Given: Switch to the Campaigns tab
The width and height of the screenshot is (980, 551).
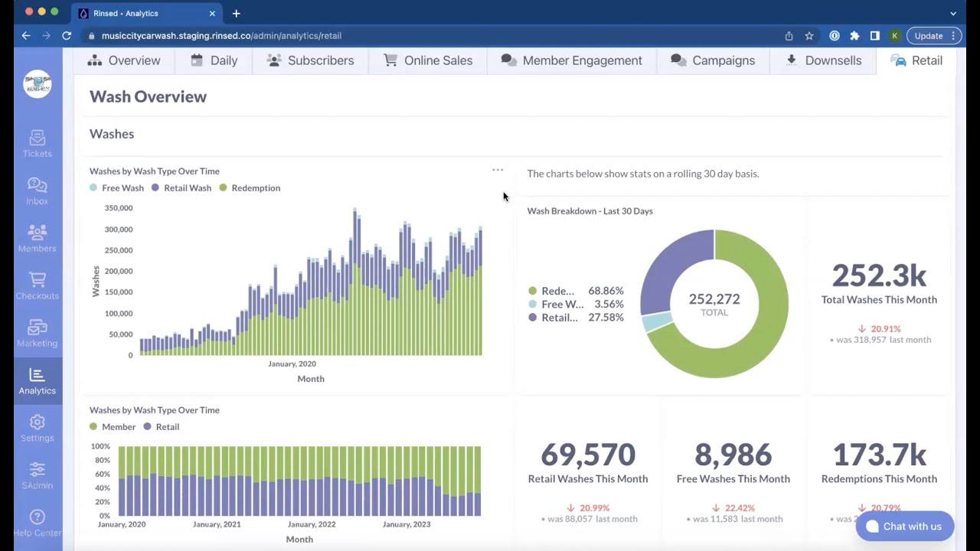Looking at the screenshot, I should 713,60.
